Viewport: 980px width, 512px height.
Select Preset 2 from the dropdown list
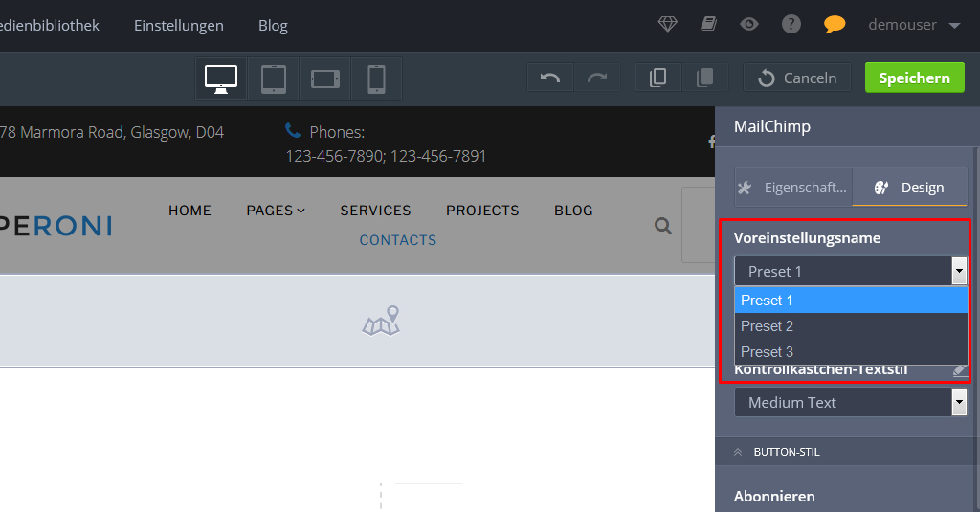850,326
